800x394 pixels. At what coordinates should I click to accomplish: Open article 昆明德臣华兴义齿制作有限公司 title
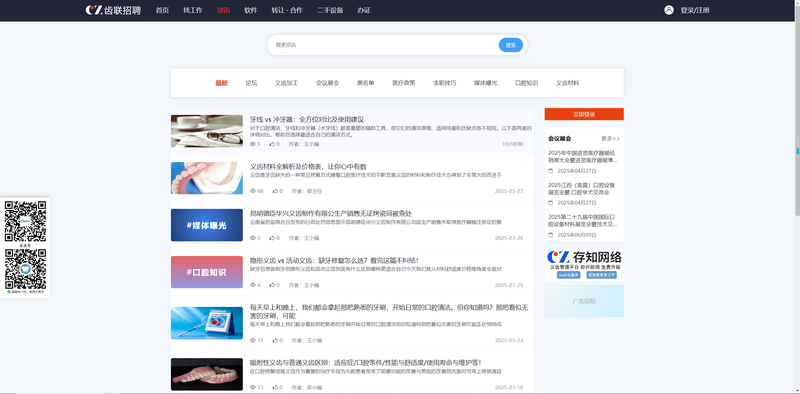click(331, 213)
